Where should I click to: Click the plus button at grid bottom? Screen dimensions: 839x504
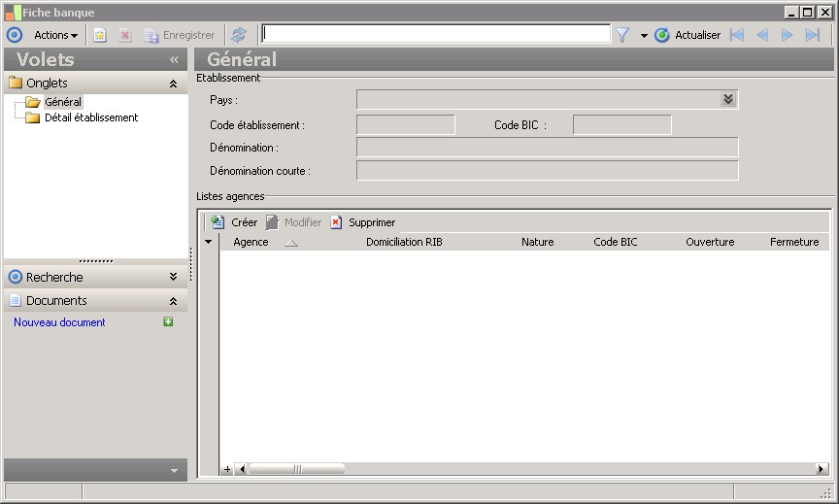click(227, 469)
